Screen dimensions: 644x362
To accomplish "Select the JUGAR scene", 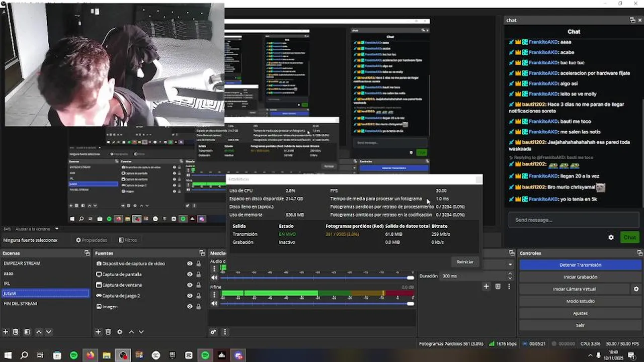I will click(x=45, y=294).
